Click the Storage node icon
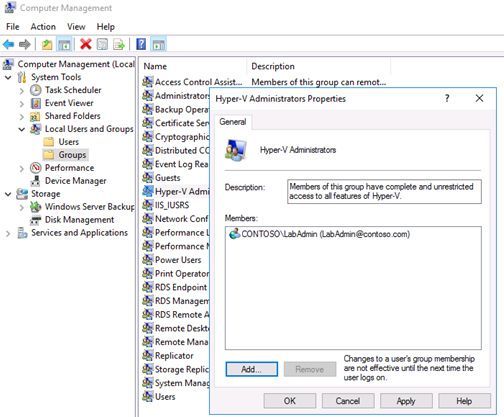Image resolution: width=504 pixels, height=417 pixels. click(x=22, y=194)
